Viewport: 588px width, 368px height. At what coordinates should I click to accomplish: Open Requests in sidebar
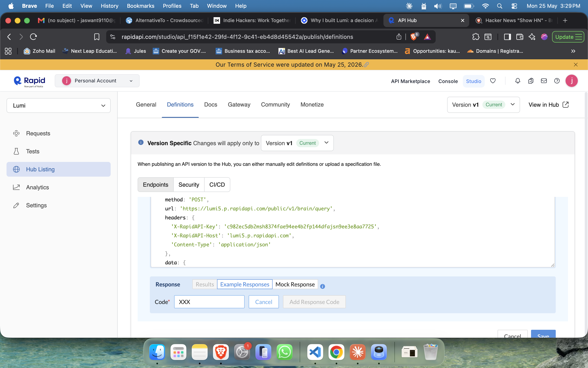[59, 133]
